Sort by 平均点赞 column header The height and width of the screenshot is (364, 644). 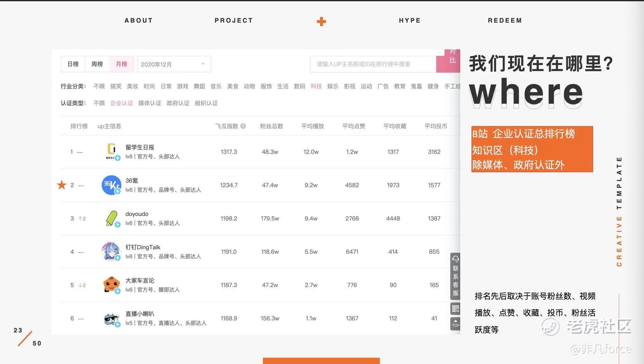[x=354, y=126]
